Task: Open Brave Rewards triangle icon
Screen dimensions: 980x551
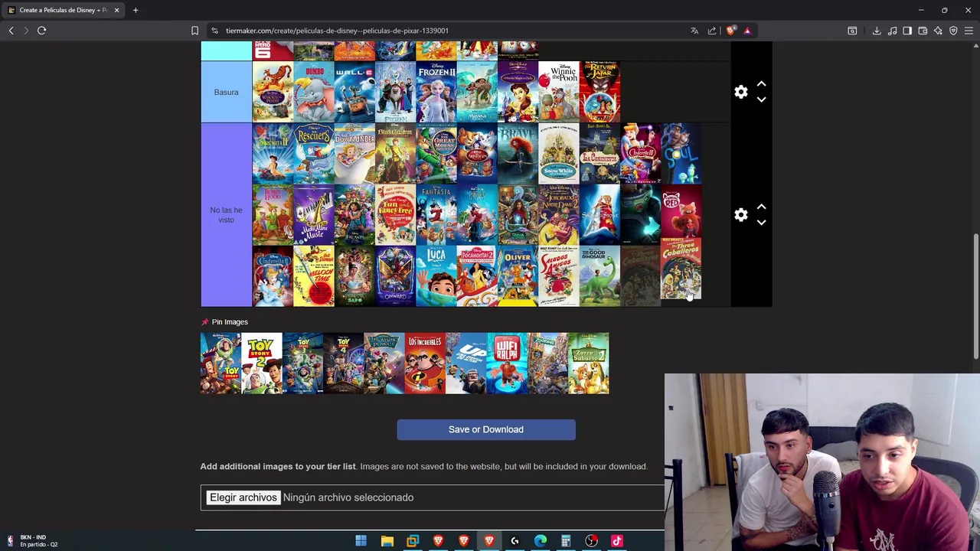Action: [747, 31]
